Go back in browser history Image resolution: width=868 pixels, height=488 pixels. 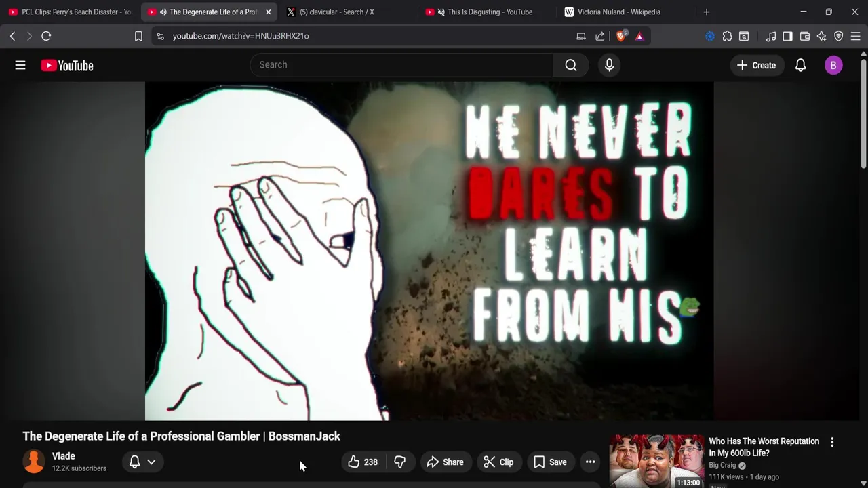(12, 36)
